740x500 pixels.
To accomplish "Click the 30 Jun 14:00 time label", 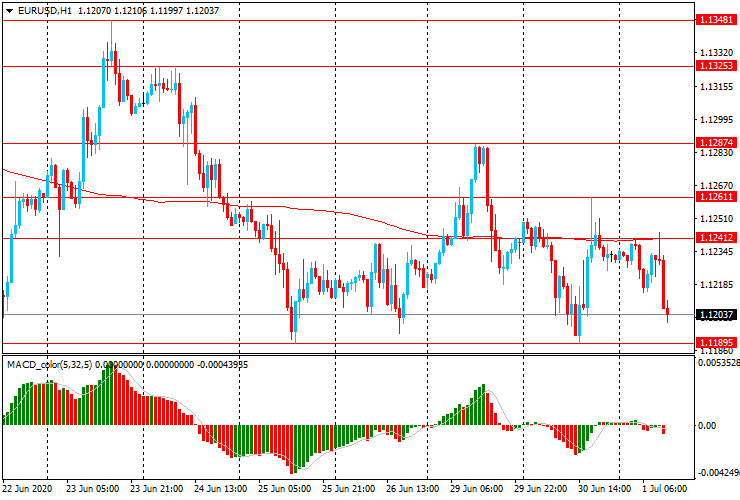I will click(605, 488).
